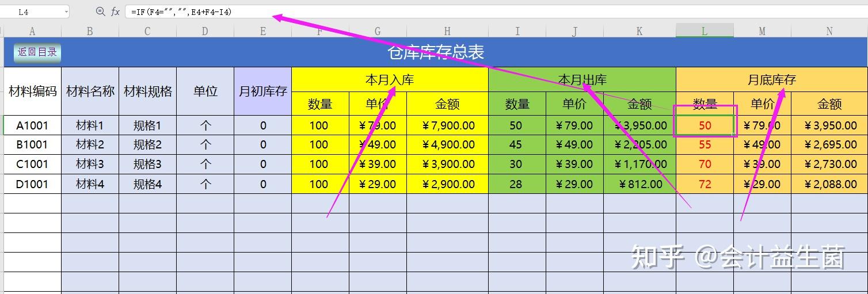Select month-end quantity 55 cell
868x294 pixels.
705,144
